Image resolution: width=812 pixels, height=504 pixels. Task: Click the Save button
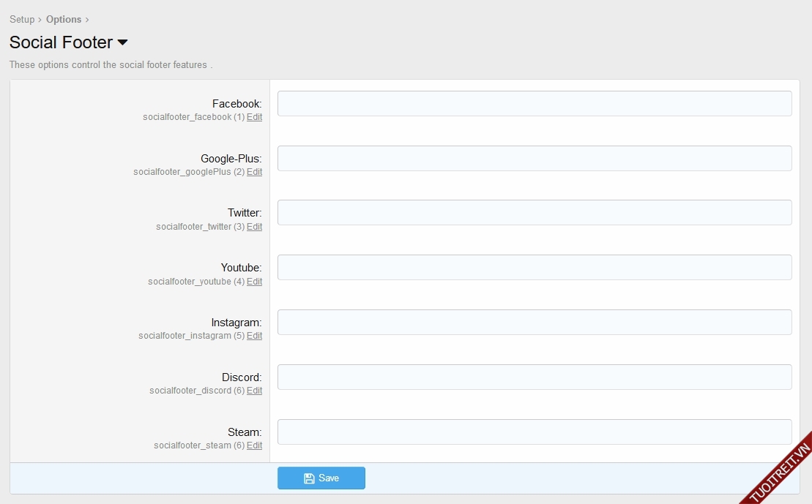click(x=321, y=478)
